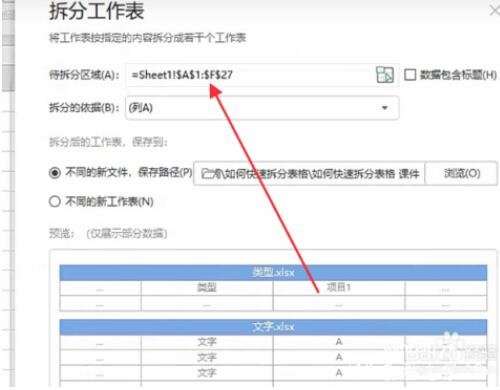Viewport: 500px width, 390px height.
Task: Open the 拆分的依据(B) dropdown showing (列A)
Action: point(262,108)
